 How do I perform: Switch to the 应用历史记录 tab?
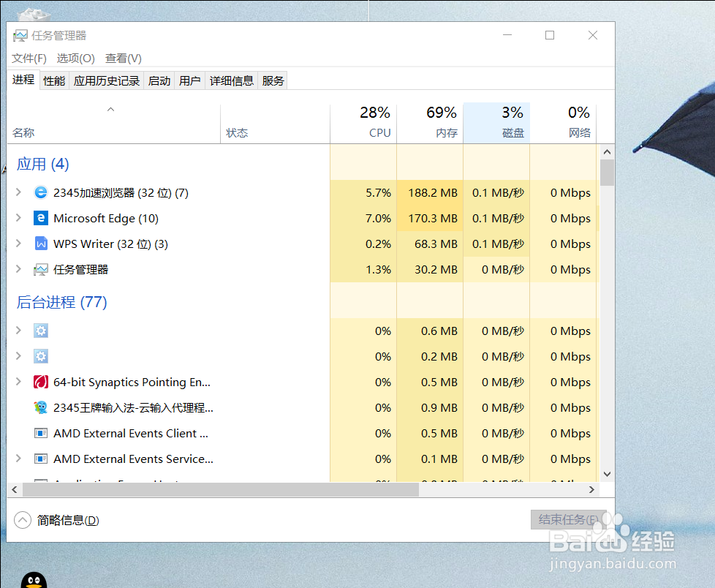point(107,80)
